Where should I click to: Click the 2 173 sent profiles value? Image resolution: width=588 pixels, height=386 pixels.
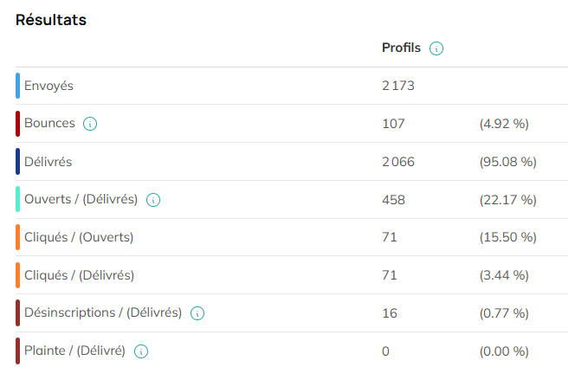398,86
